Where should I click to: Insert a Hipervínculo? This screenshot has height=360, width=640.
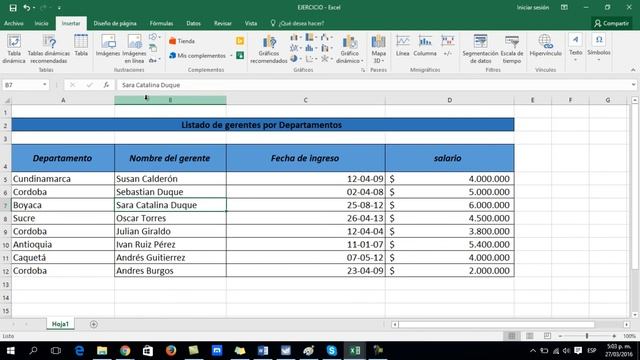tap(545, 46)
